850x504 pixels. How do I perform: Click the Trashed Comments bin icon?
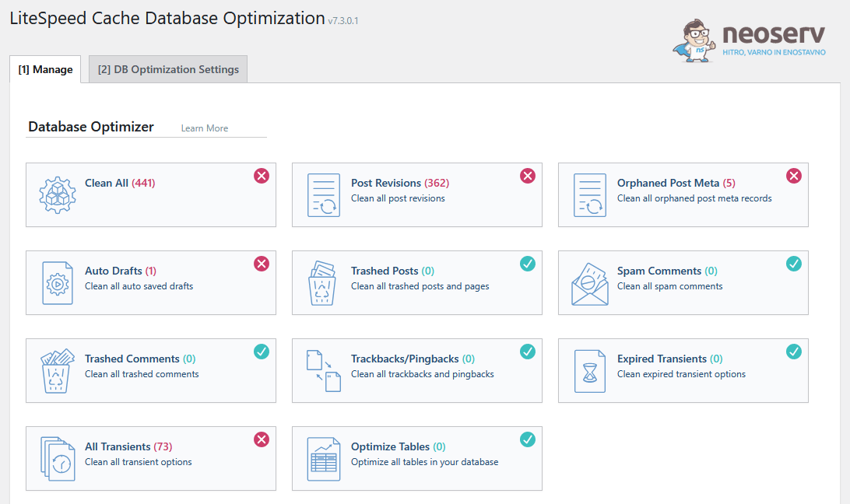pyautogui.click(x=58, y=371)
